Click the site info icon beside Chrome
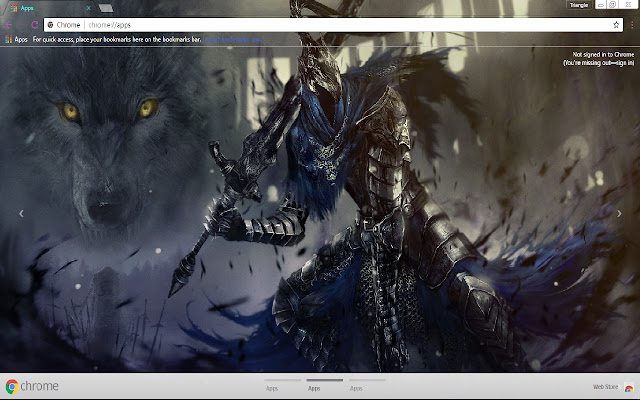This screenshot has width=640, height=400. tap(51, 25)
